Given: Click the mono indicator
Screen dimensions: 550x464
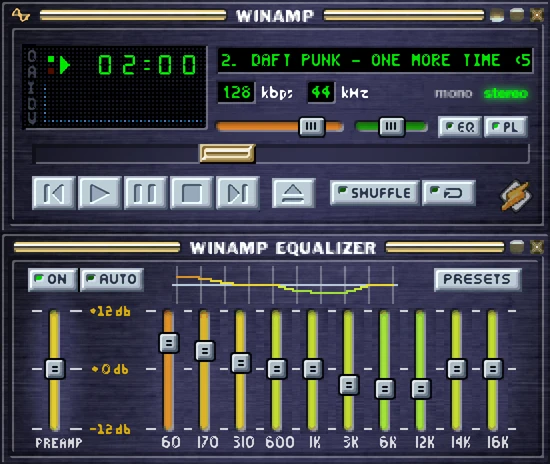Looking at the screenshot, I should click(454, 94).
